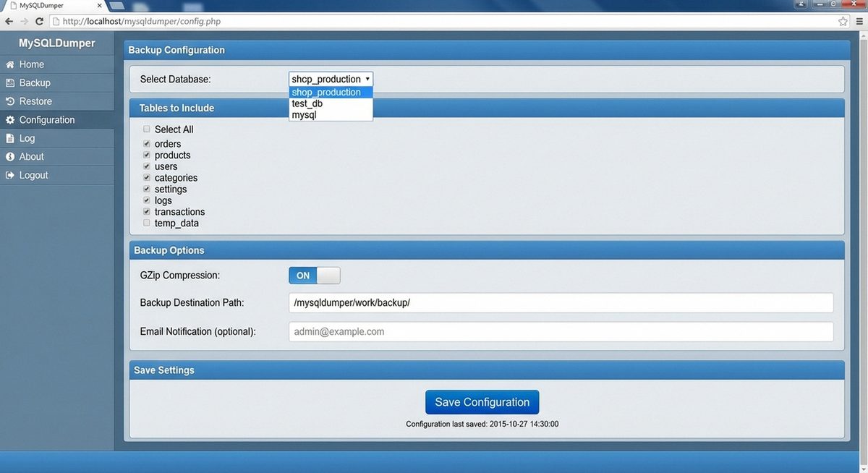Uncheck the products table checkbox
Image resolution: width=868 pixels, height=473 pixels.
click(147, 155)
